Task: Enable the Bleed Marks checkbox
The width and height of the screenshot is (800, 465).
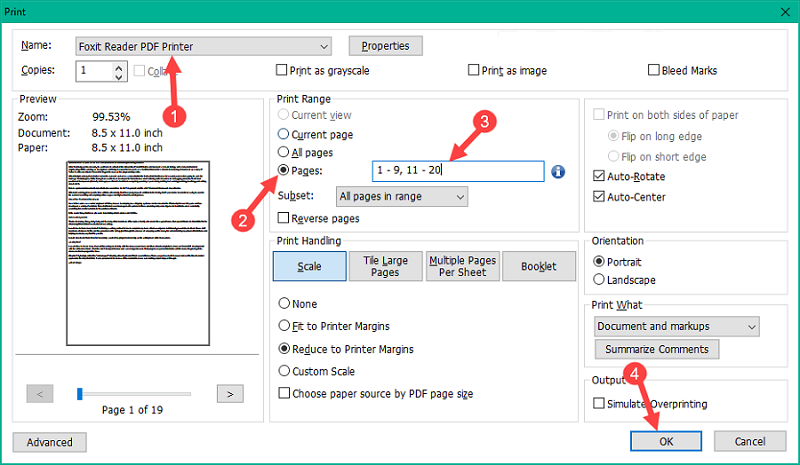Action: (654, 71)
